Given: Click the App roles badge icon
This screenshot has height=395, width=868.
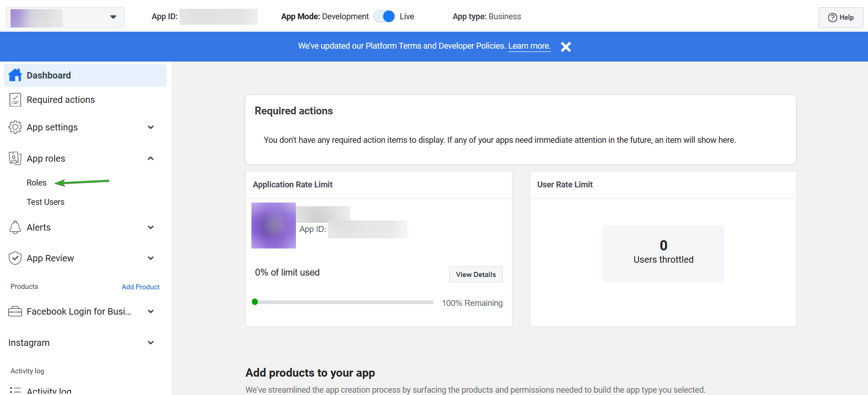Looking at the screenshot, I should 15,158.
